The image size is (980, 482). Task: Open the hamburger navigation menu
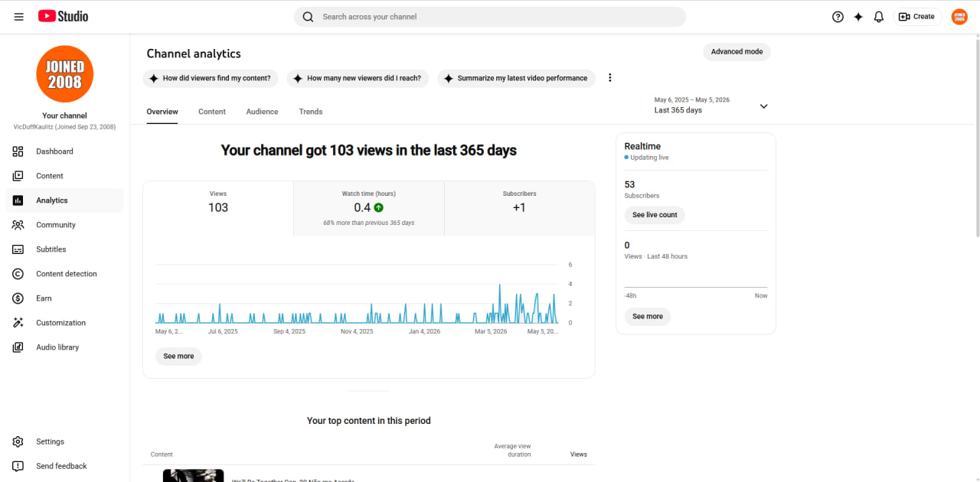click(x=19, y=16)
